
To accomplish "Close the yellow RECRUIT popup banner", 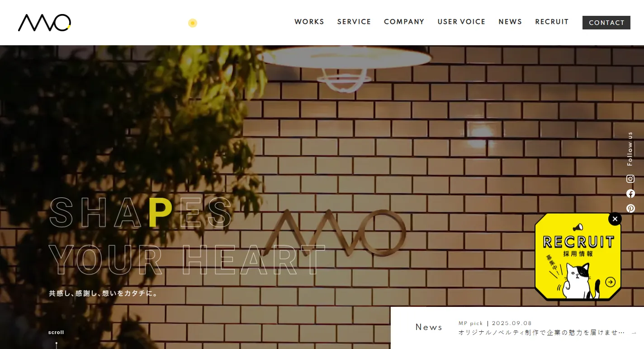I will click(615, 219).
